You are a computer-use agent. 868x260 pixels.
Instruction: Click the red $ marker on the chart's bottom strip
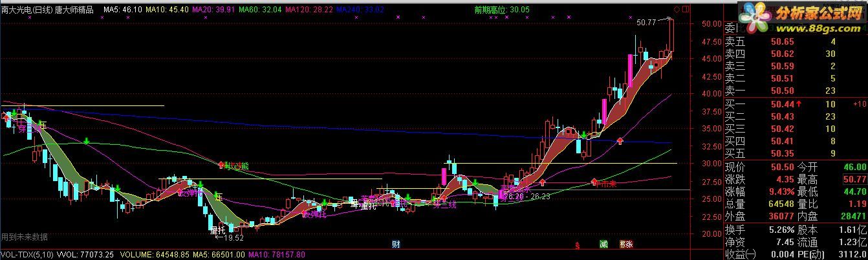577,245
